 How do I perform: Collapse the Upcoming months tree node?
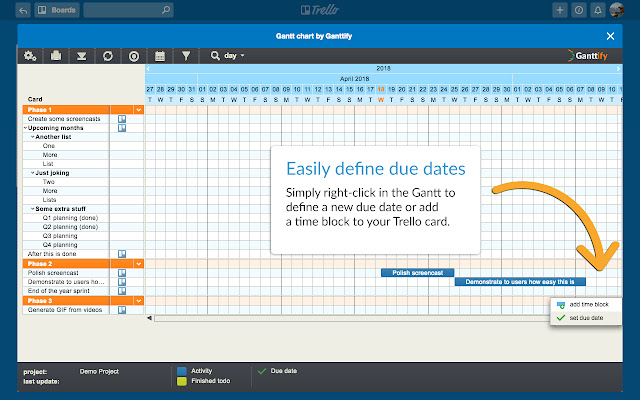coord(25,128)
